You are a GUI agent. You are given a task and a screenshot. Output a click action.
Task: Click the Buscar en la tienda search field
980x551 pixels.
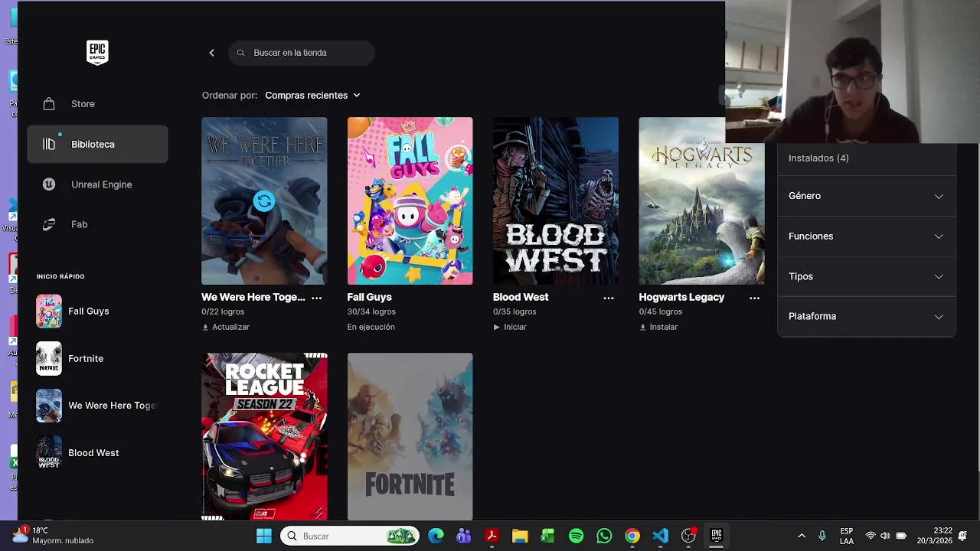pyautogui.click(x=302, y=53)
